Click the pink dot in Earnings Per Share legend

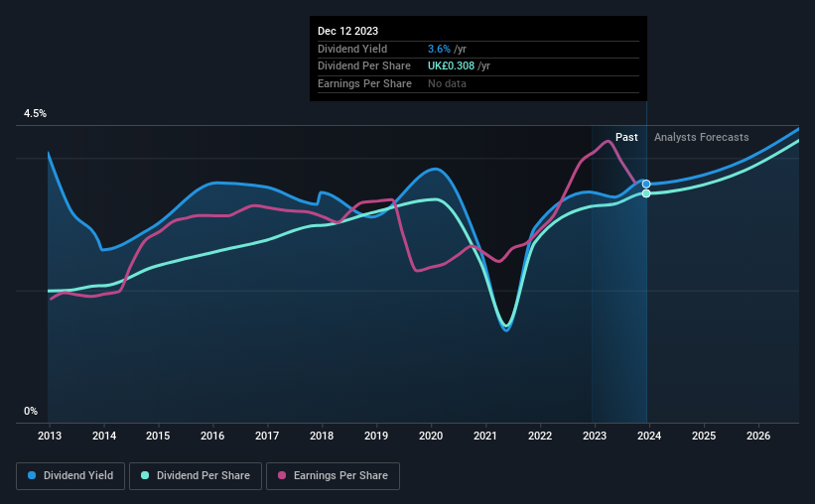(x=282, y=475)
